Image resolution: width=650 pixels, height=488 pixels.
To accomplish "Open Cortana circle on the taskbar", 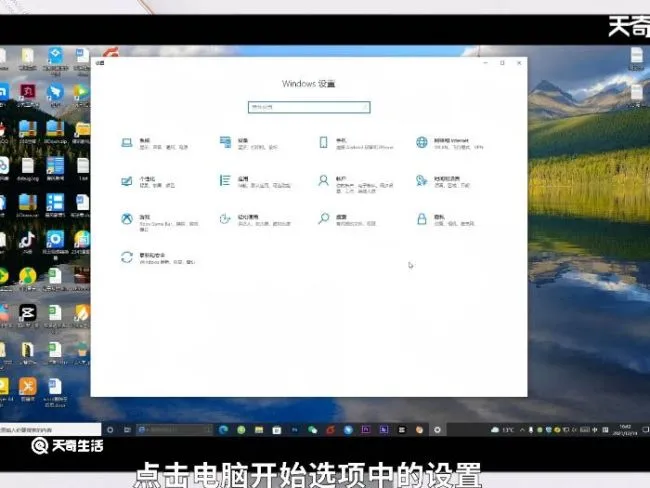I will point(110,430).
